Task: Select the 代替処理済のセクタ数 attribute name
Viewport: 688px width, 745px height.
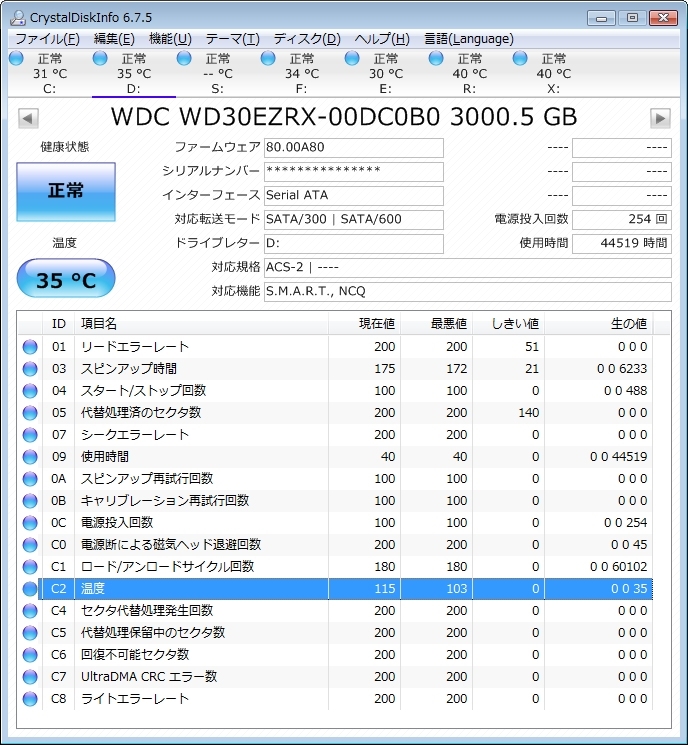Action: (x=141, y=413)
